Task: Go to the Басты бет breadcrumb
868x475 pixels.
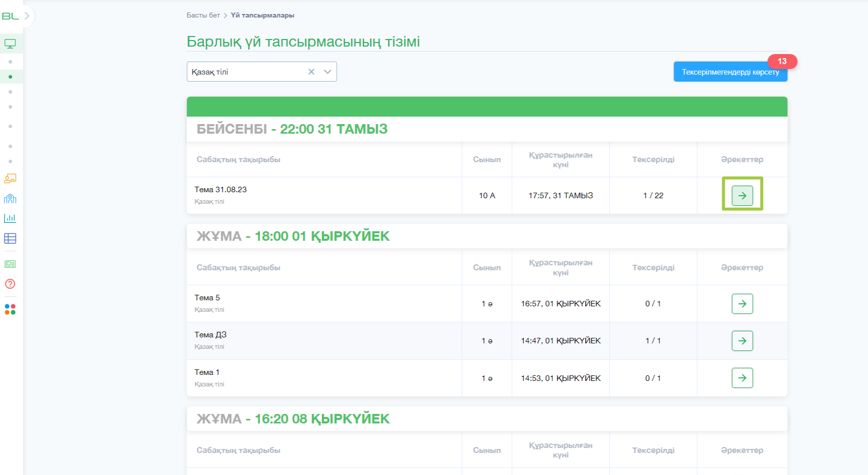Action: click(x=203, y=16)
